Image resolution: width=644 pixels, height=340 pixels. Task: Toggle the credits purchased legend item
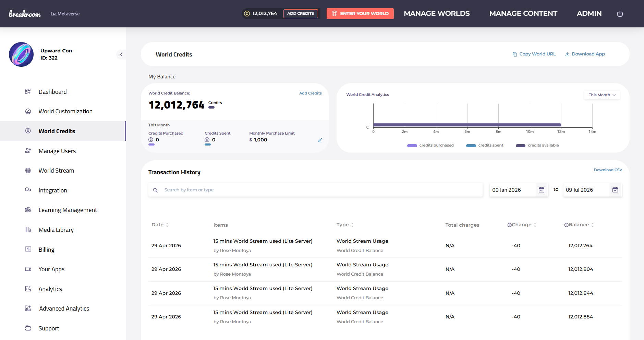[430, 146]
